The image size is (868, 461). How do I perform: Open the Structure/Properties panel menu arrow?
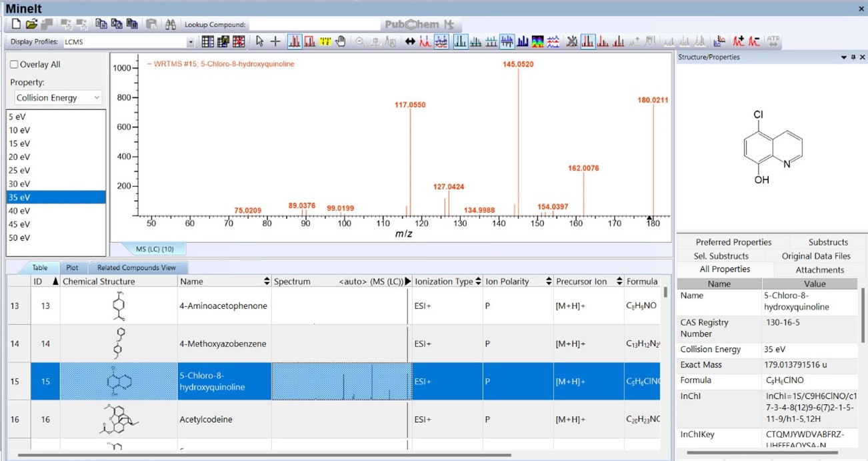point(843,57)
